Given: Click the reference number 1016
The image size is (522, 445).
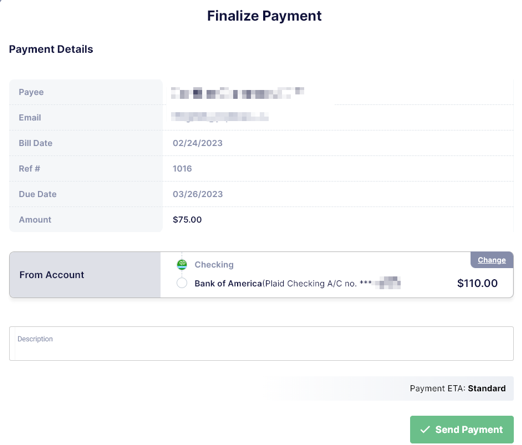Looking at the screenshot, I should click(x=182, y=169).
